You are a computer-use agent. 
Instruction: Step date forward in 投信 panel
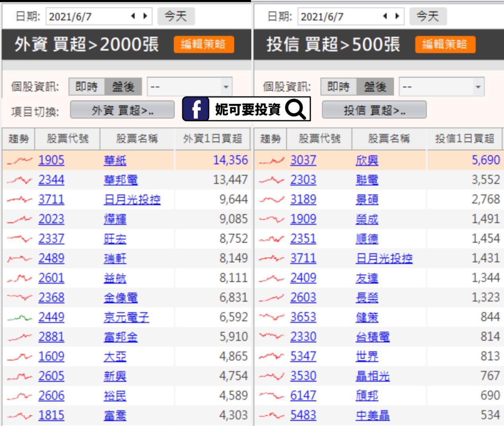pos(397,16)
